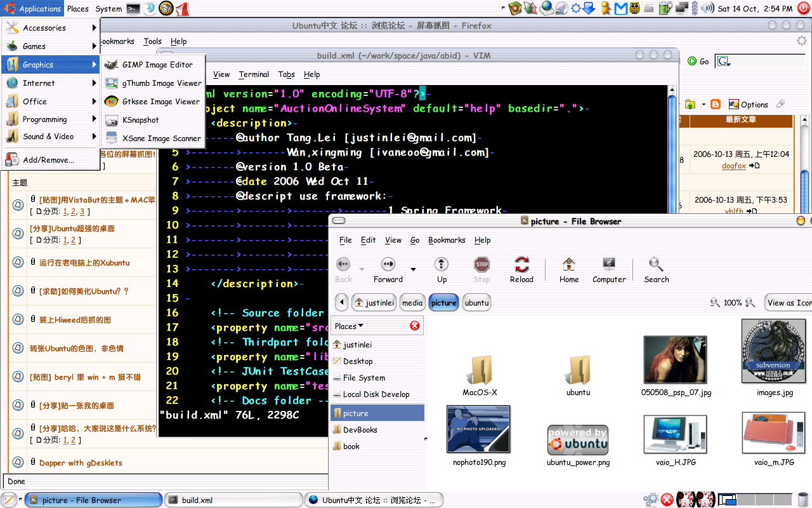Click Options button in Firefox toolbar
Image resolution: width=812 pixels, height=508 pixels.
coord(749,104)
